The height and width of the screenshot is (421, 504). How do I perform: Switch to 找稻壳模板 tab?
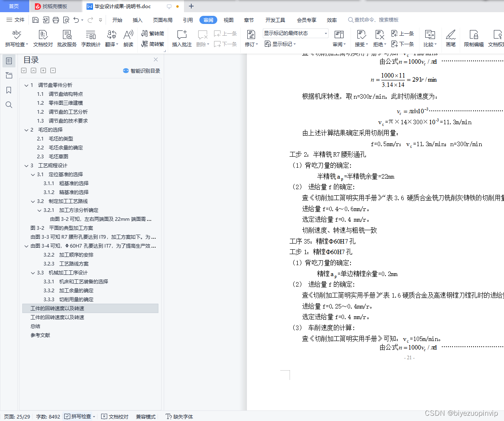click(55, 6)
